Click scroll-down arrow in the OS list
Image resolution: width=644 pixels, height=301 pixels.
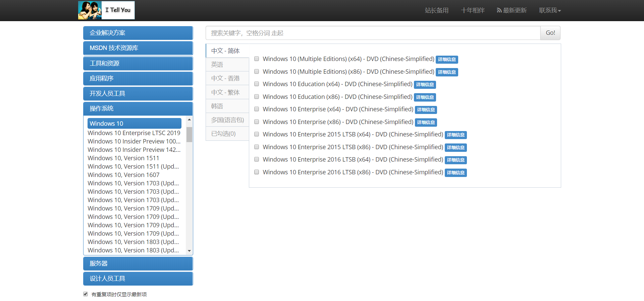(189, 251)
